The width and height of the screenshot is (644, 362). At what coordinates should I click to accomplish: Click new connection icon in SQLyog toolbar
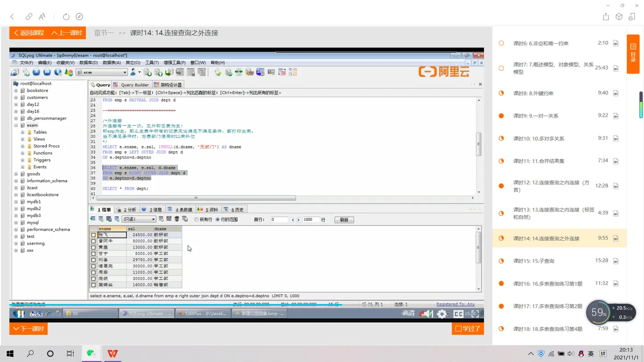tap(15, 72)
